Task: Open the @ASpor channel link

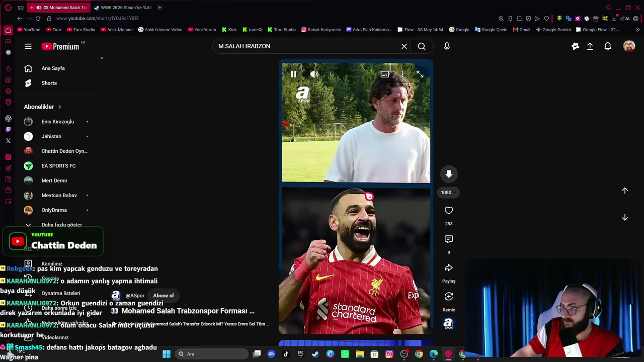Action: click(x=135, y=296)
